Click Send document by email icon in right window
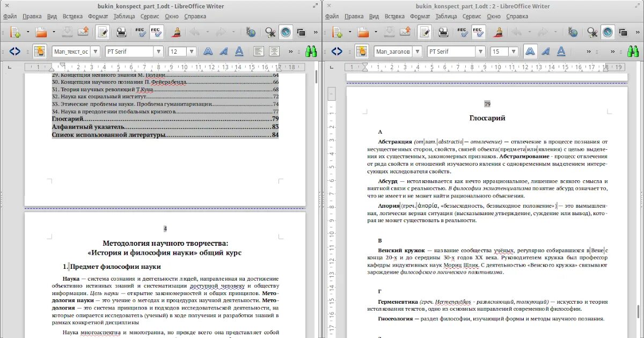 (x=405, y=32)
